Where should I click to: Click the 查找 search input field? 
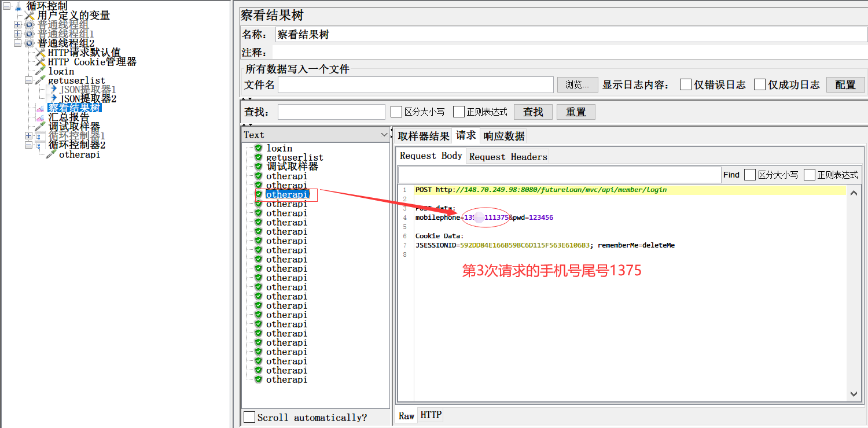click(331, 112)
